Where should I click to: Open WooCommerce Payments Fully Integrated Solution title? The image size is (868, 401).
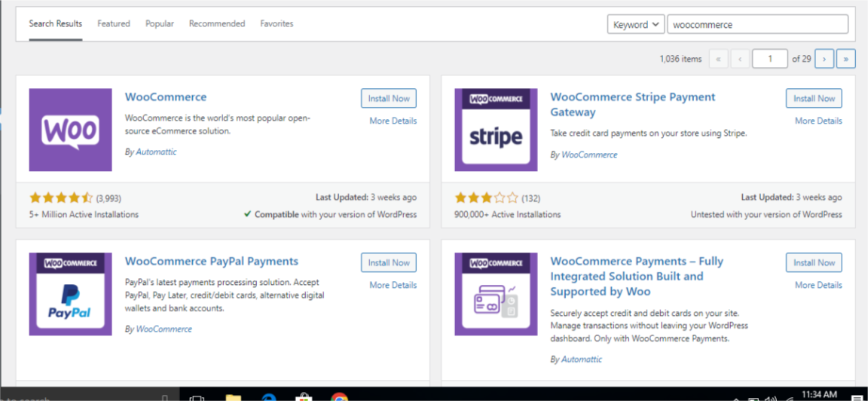[x=637, y=276]
